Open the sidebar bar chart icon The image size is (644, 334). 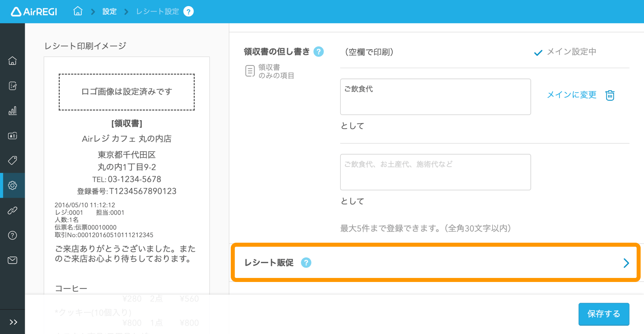pyautogui.click(x=12, y=111)
